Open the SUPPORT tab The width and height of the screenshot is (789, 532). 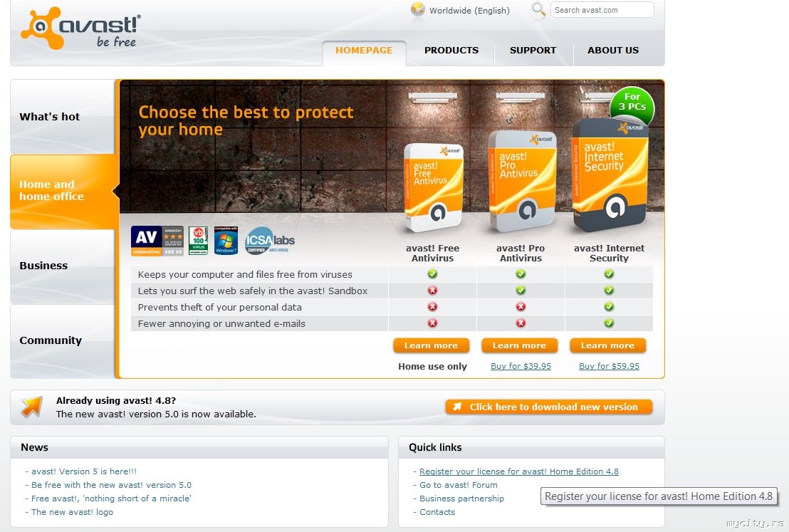(x=533, y=51)
